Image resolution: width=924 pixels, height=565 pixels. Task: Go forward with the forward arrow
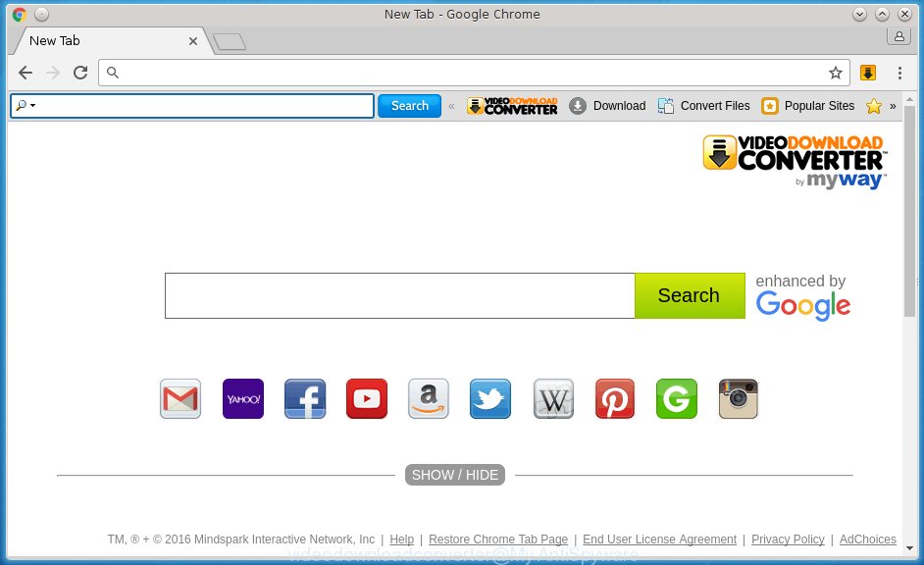point(53,73)
